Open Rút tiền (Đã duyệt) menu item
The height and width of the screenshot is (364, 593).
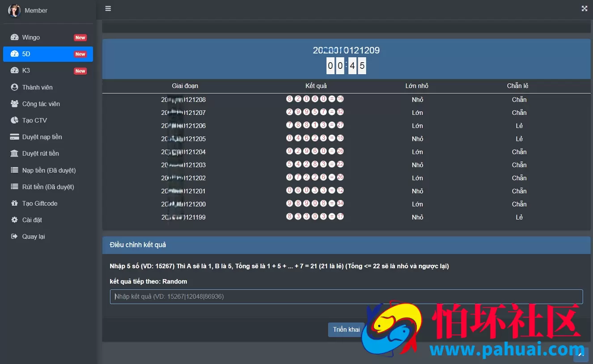pyautogui.click(x=48, y=187)
